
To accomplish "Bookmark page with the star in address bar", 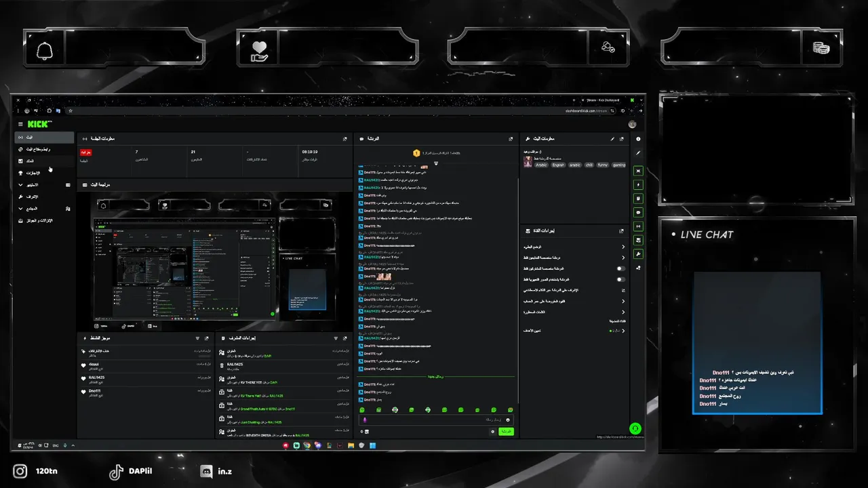I will pos(71,110).
